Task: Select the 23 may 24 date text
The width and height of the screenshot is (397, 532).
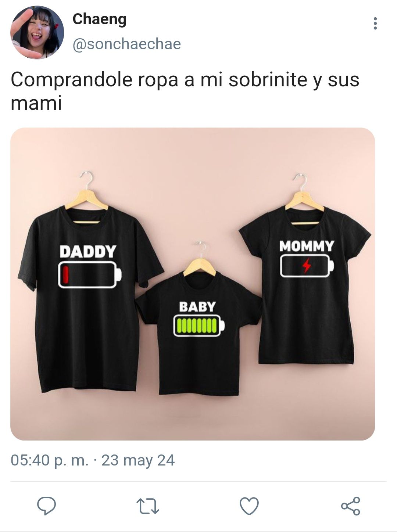Action: click(x=138, y=460)
